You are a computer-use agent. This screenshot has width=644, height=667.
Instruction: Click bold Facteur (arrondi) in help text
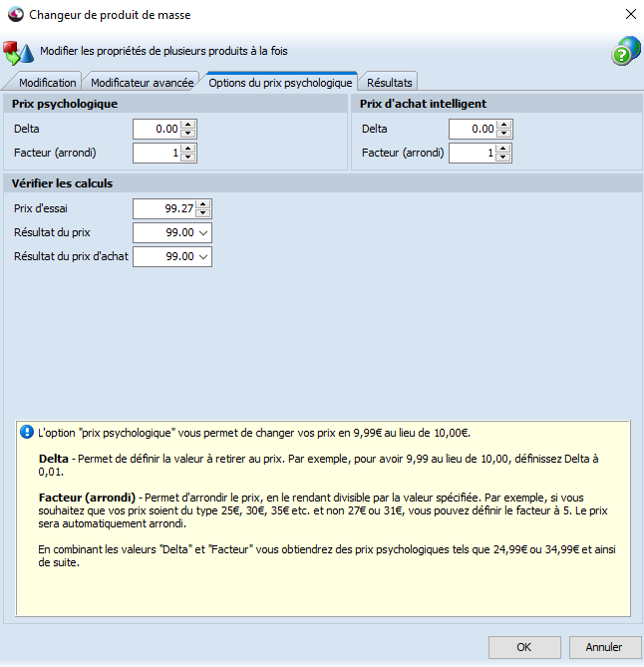pyautogui.click(x=87, y=498)
